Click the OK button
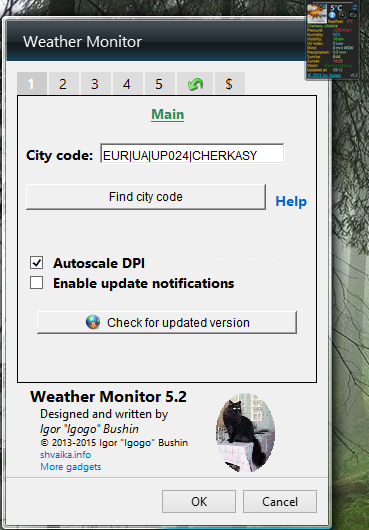369x530 pixels. [x=199, y=502]
